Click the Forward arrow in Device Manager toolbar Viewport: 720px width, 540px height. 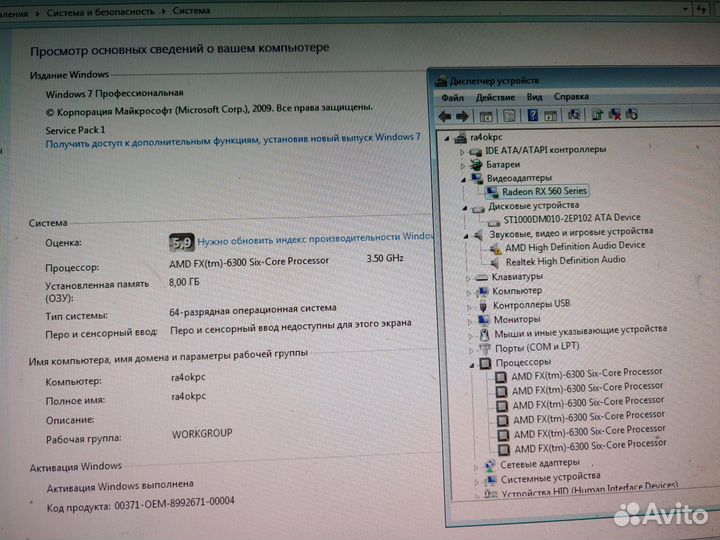(462, 117)
